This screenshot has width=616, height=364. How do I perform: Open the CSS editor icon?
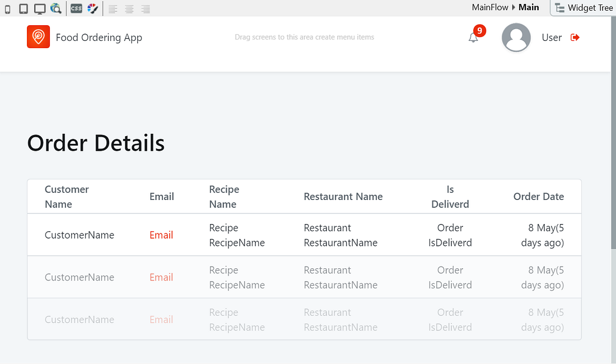click(x=76, y=8)
